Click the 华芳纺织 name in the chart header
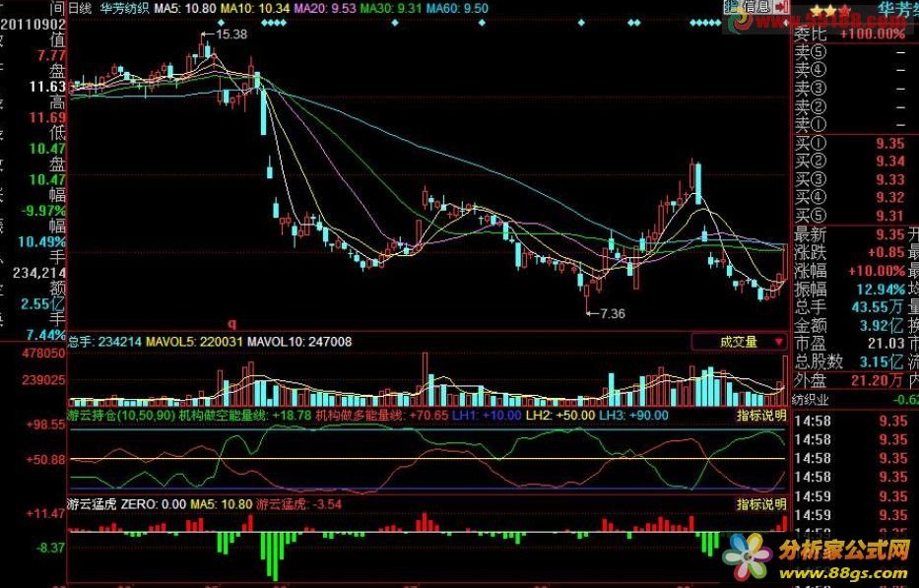This screenshot has height=588, width=919. 124,8
